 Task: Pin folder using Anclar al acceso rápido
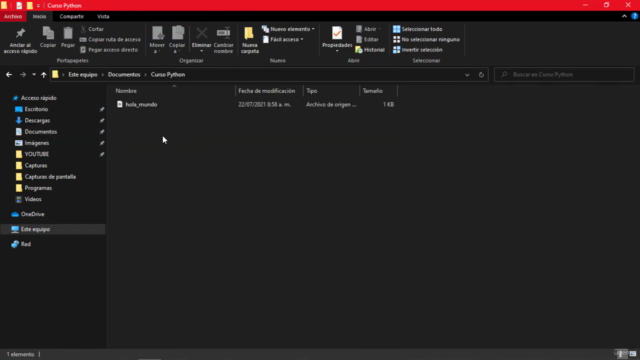[x=20, y=40]
